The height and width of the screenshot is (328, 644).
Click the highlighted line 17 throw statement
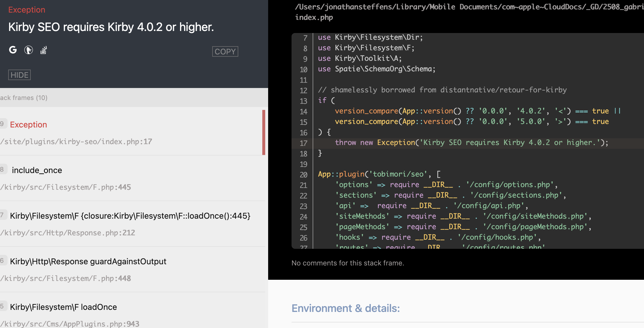coord(471,143)
